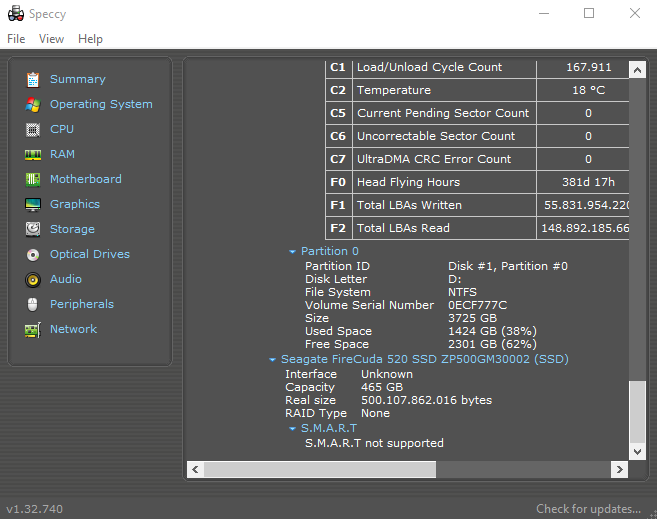Select UltraDMA CRC Error Count row
The width and height of the screenshot is (657, 519).
[477, 159]
